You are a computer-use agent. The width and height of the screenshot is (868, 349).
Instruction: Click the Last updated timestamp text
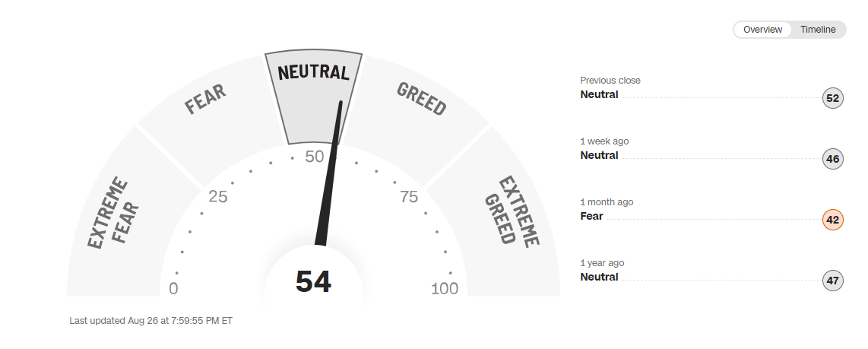150,321
